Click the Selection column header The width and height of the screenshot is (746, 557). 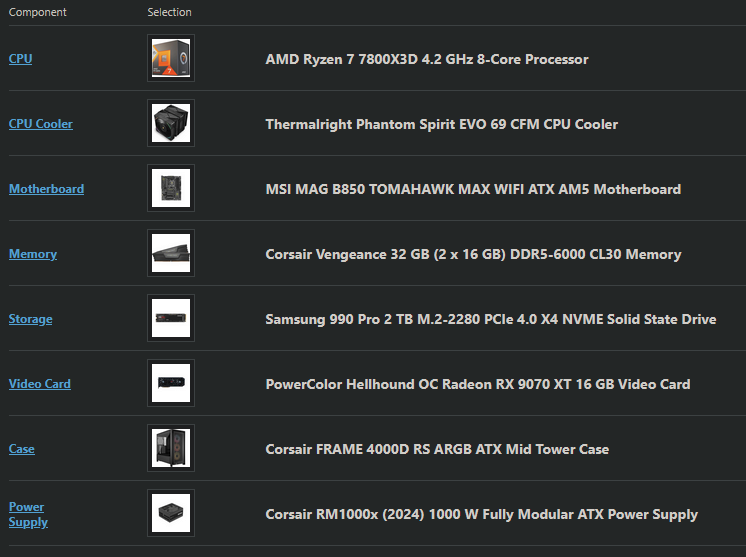tap(169, 12)
